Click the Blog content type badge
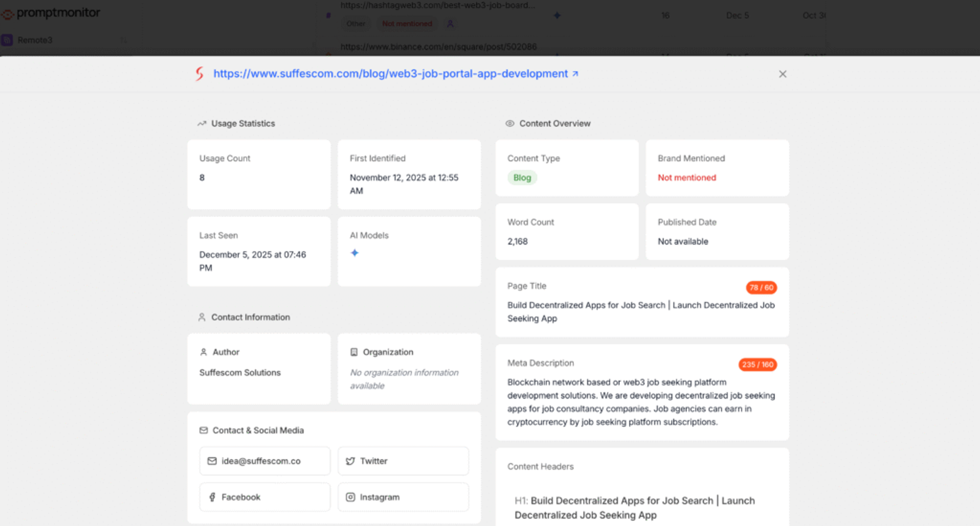 tap(522, 178)
